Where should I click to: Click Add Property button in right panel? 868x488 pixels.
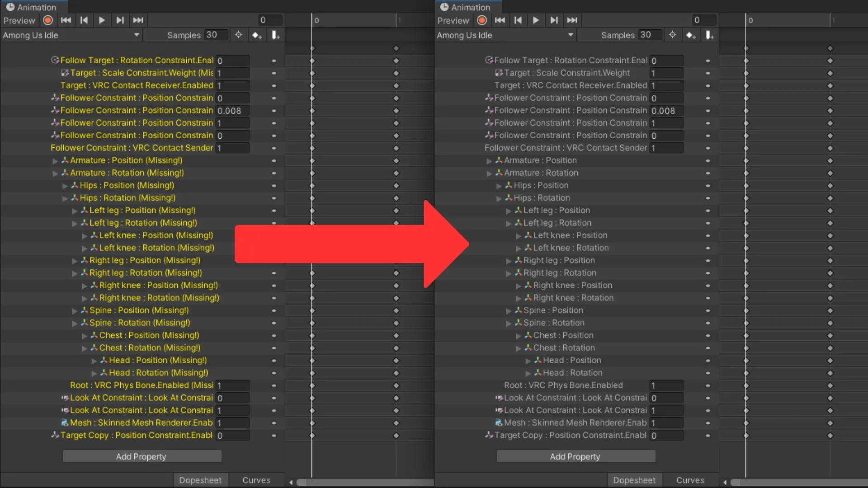click(576, 456)
